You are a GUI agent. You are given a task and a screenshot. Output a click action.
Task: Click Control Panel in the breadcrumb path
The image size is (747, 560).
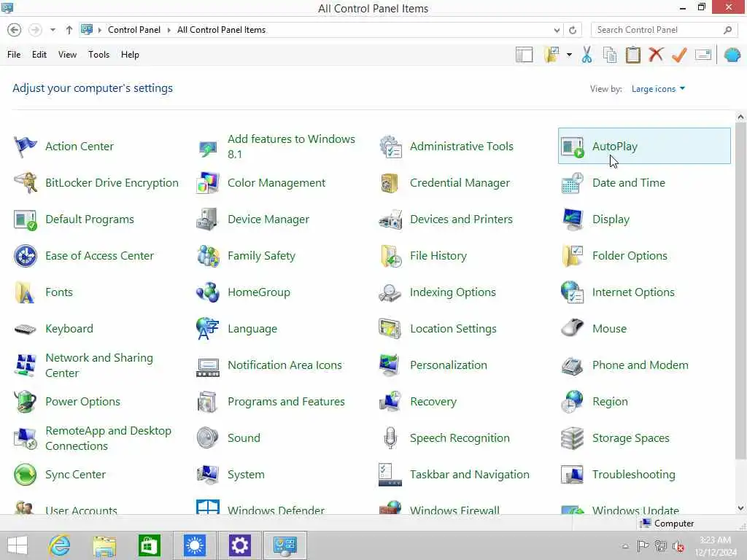pos(134,30)
